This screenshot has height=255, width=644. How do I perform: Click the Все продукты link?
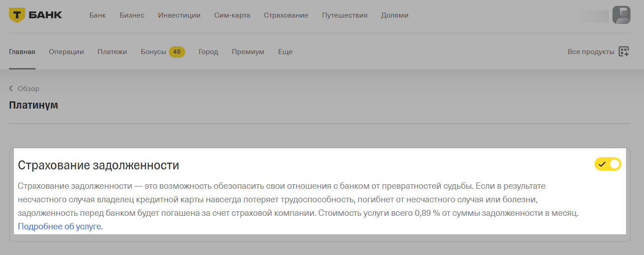tap(591, 52)
